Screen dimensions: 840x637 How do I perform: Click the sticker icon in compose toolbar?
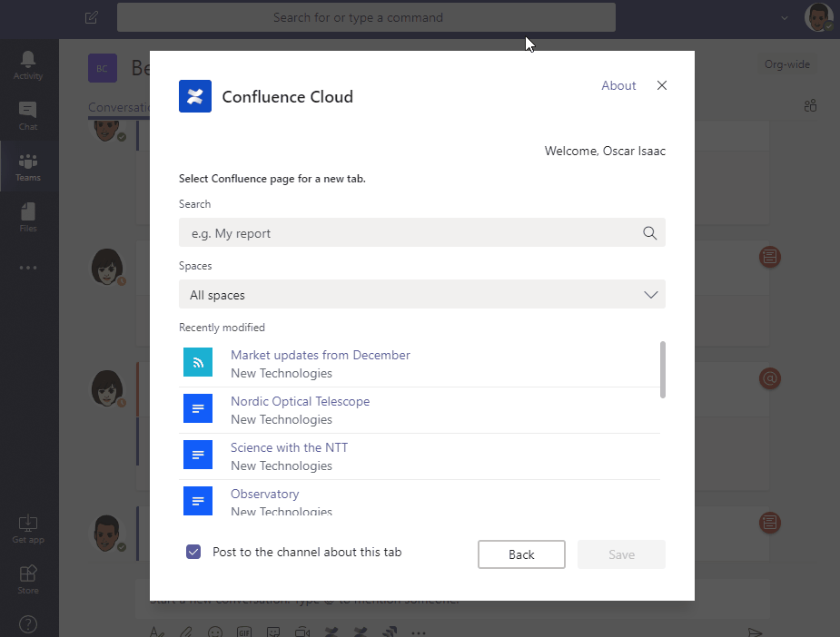pyautogui.click(x=273, y=632)
